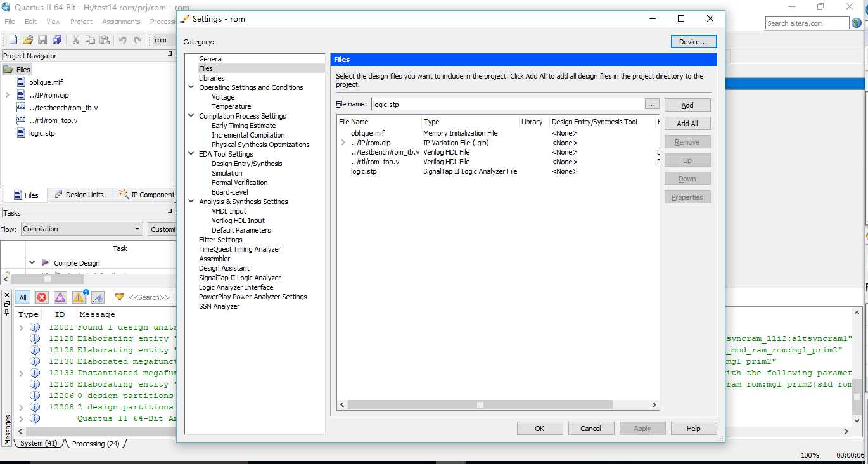This screenshot has height=464, width=868.
Task: Click the browse (...) button beside File name
Action: tap(653, 105)
